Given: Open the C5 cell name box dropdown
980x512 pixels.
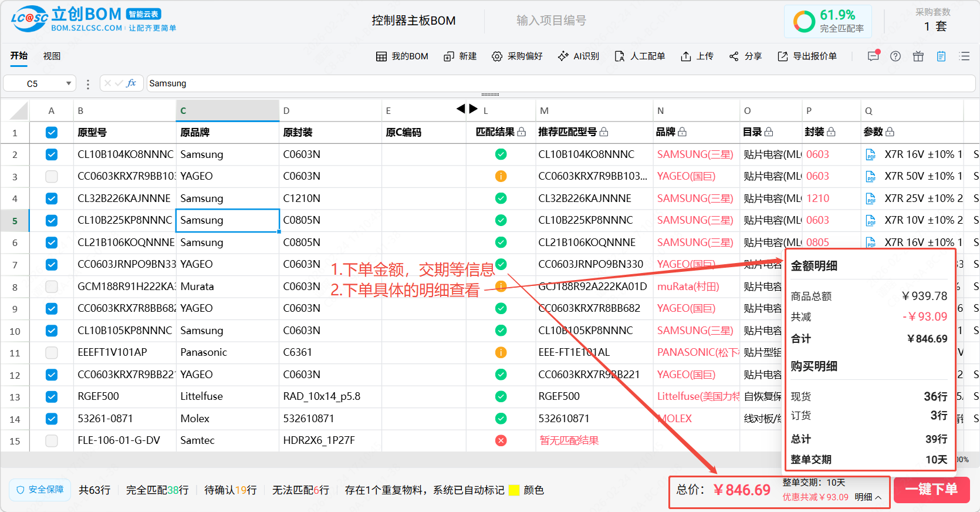Looking at the screenshot, I should (69, 83).
